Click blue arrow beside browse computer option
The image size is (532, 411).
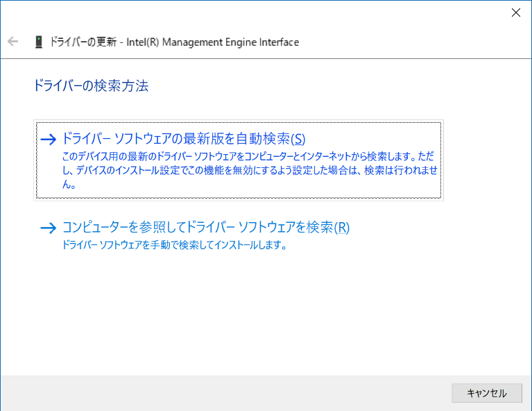pyautogui.click(x=48, y=228)
